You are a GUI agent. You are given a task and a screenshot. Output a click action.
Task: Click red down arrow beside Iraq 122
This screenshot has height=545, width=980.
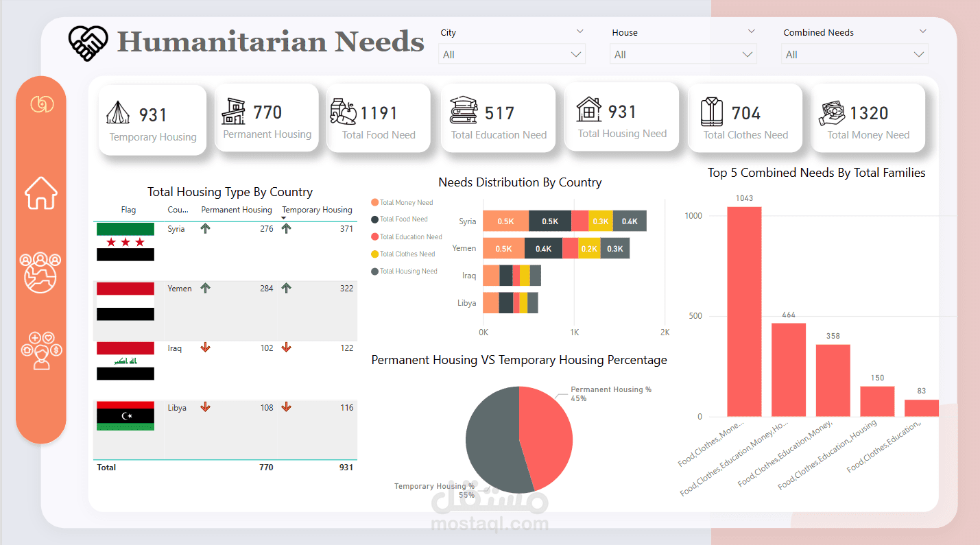287,348
